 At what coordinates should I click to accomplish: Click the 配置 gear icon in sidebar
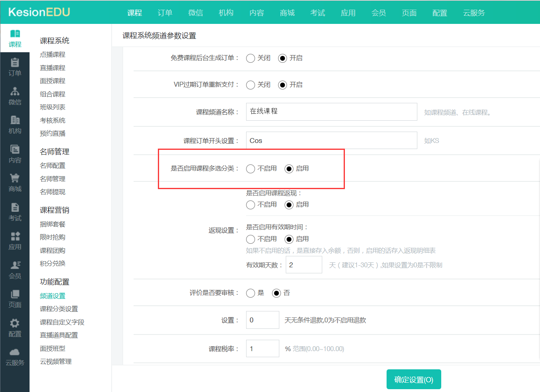point(15,323)
